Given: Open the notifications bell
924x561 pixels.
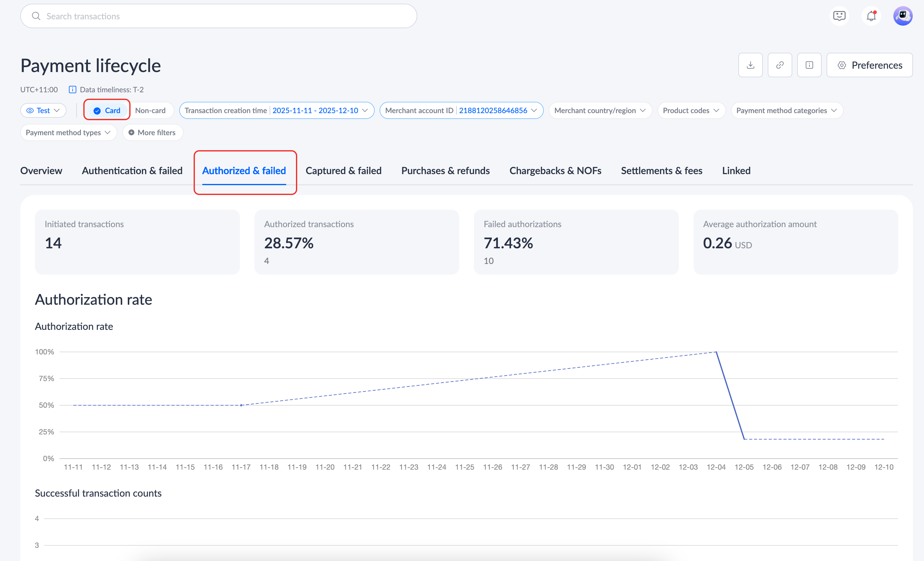Looking at the screenshot, I should click(871, 16).
